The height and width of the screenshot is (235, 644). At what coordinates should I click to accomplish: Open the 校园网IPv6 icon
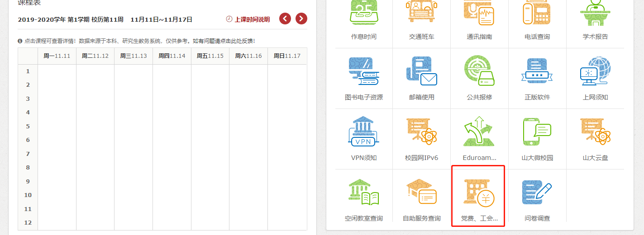[x=421, y=132]
